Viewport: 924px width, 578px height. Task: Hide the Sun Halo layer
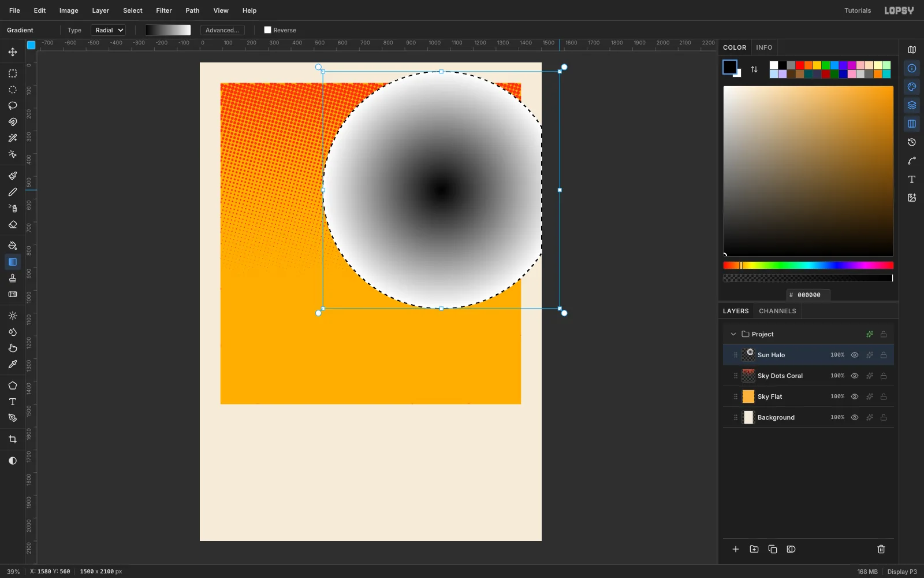(855, 355)
